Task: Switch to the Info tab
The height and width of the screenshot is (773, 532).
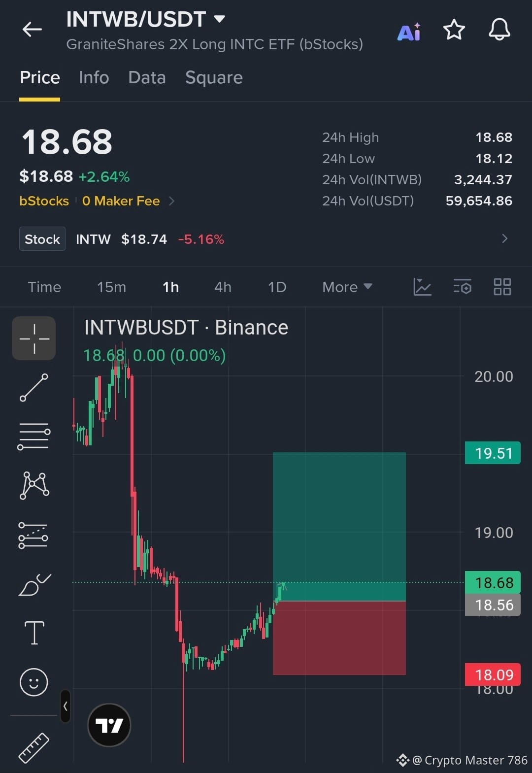Action: 94,77
